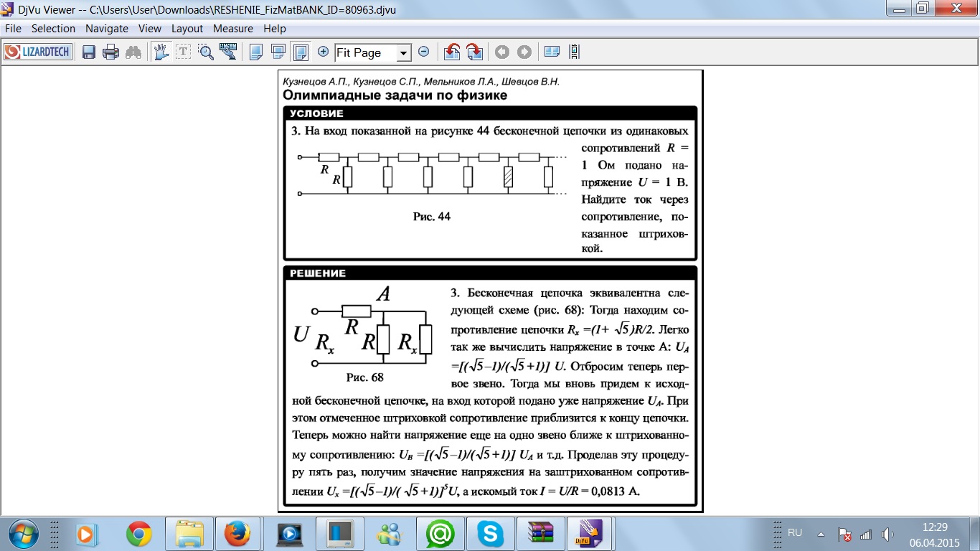Select the Measure ruler tool
The width and height of the screenshot is (980, 551).
(228, 52)
